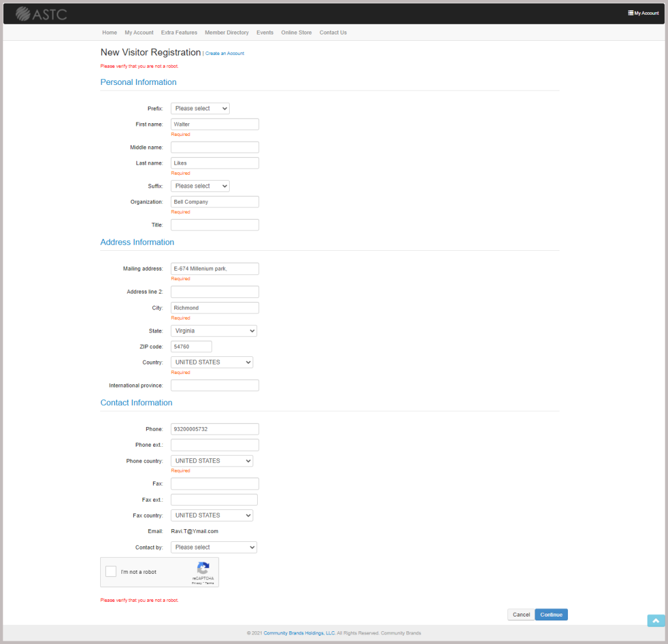668x644 pixels.
Task: Navigate to the Online Store
Action: 296,33
